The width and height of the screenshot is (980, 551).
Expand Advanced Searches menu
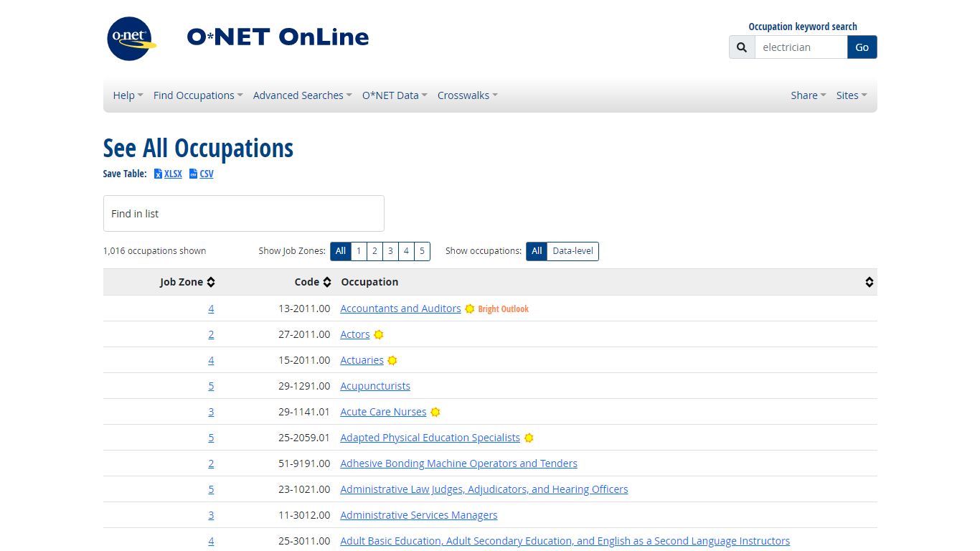point(302,95)
